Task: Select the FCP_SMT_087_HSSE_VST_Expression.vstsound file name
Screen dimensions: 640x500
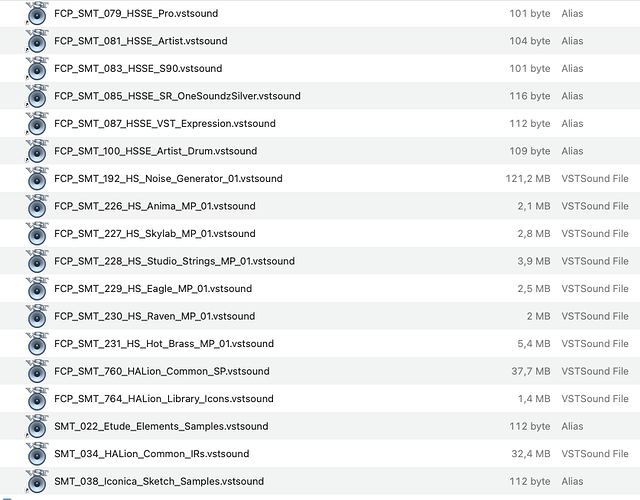Action: pos(157,124)
